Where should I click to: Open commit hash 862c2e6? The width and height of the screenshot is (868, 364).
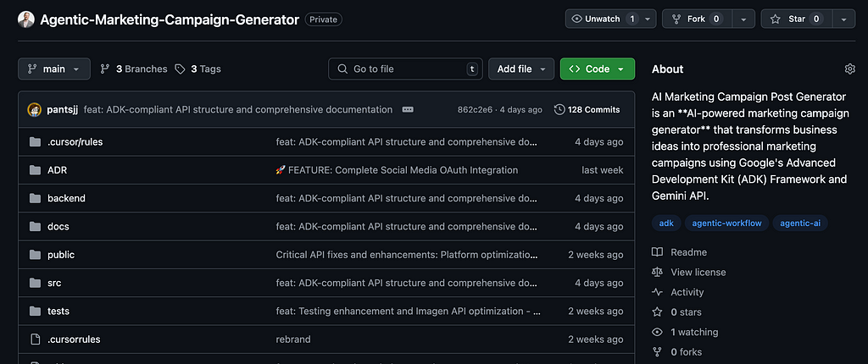click(475, 109)
